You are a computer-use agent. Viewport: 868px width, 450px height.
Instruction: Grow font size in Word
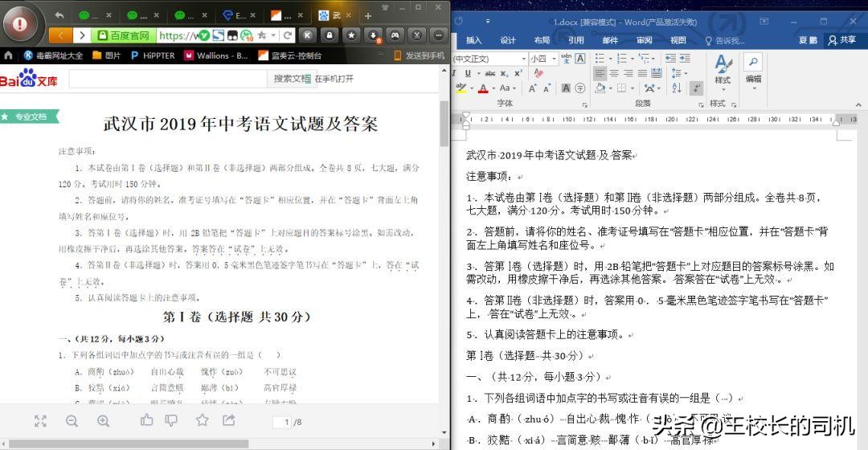pyautogui.click(x=532, y=88)
